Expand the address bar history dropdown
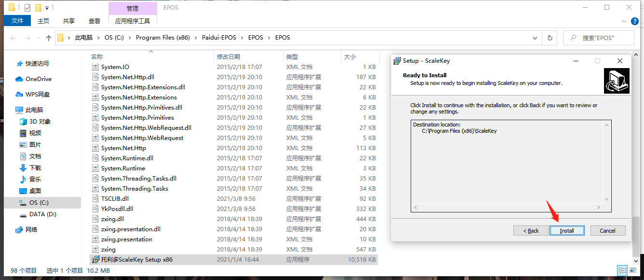Screen dimensions: 644x280 click(x=535, y=38)
